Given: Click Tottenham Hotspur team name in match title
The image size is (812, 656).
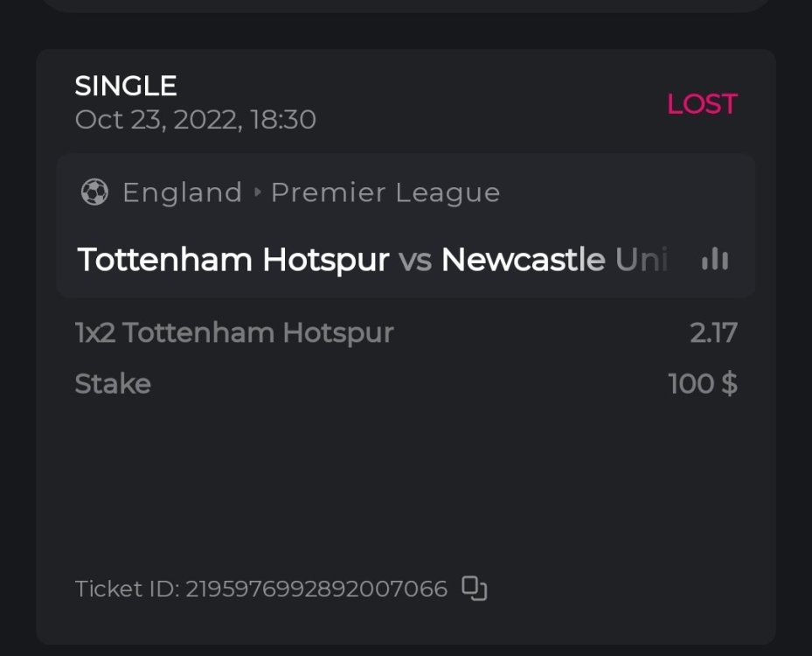Looking at the screenshot, I should click(233, 260).
